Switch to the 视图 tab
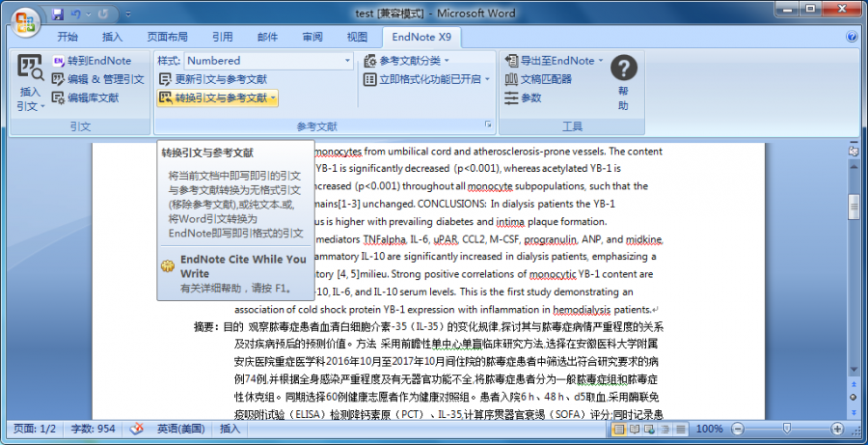The height and width of the screenshot is (445, 868). (357, 37)
